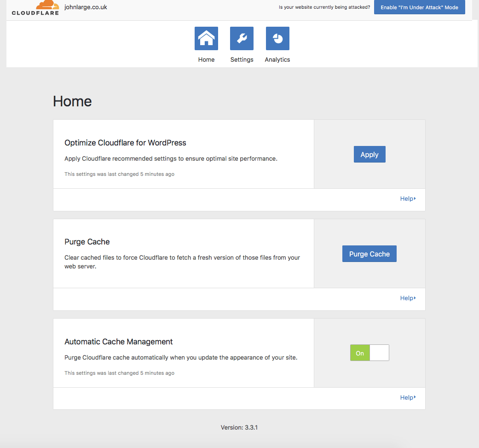Expand Help under Optimize Cloudflare for WordPress
This screenshot has height=448, width=479.
408,198
